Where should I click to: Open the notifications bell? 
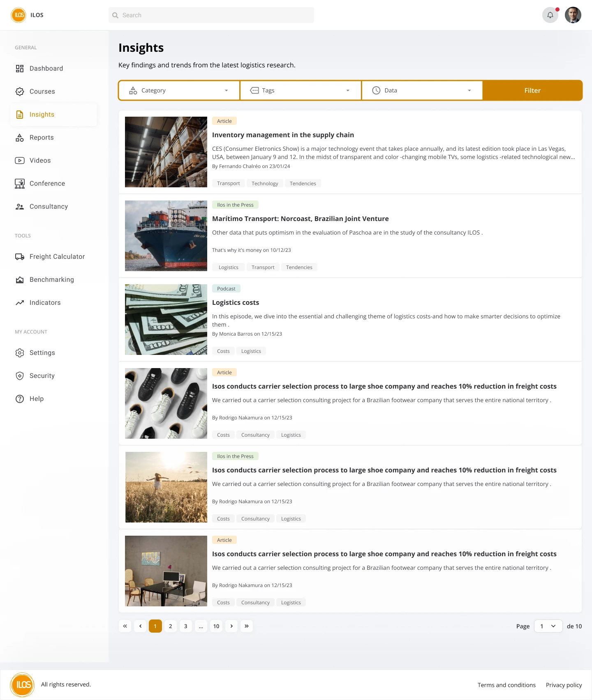[550, 15]
